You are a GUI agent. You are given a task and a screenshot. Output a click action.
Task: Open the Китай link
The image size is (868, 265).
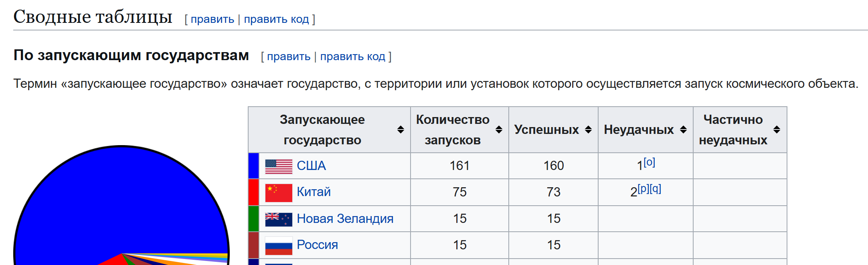point(314,192)
